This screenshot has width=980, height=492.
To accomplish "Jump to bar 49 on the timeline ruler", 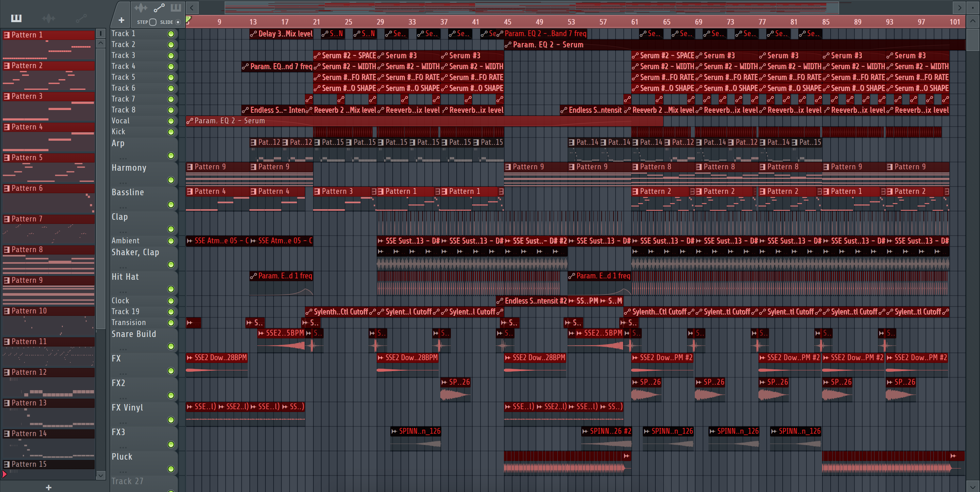I will (539, 22).
